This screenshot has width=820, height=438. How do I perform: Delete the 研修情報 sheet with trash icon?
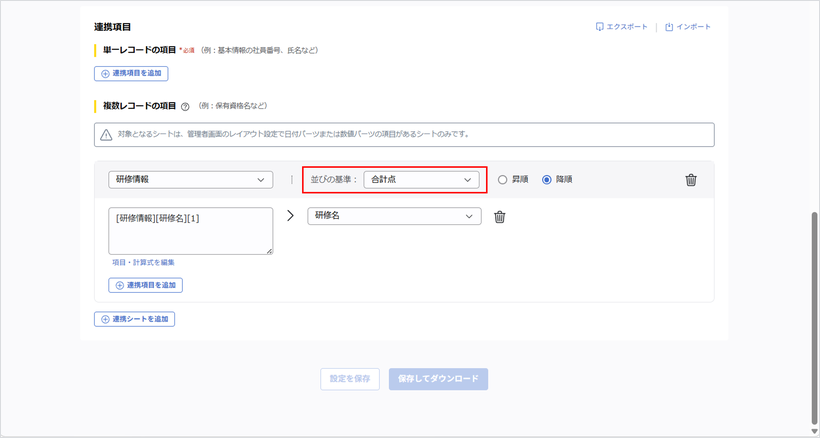click(691, 180)
